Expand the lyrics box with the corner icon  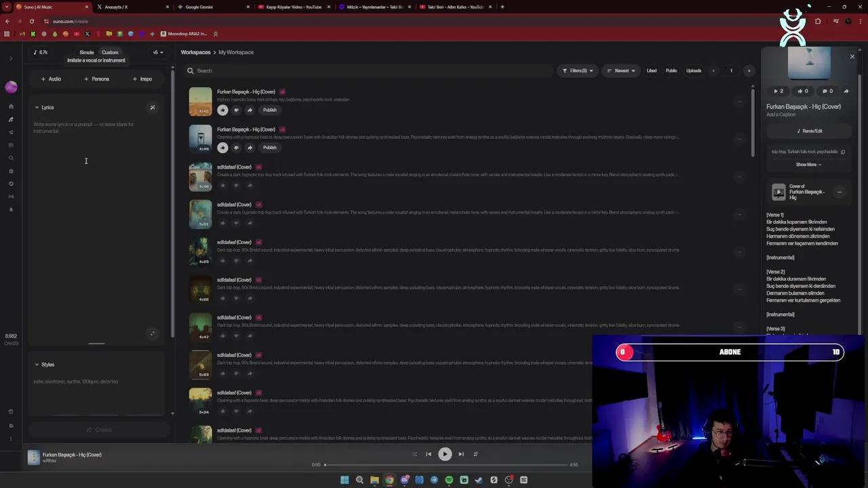click(153, 333)
